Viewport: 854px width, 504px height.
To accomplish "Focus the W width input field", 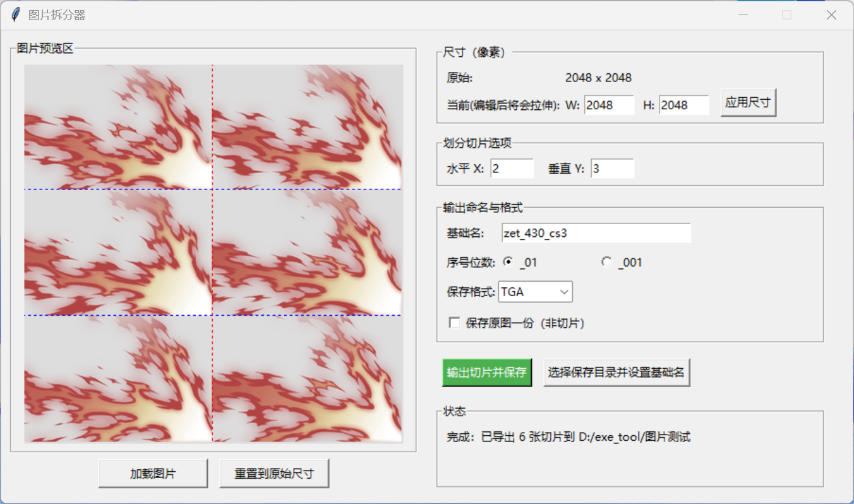I will (x=609, y=105).
